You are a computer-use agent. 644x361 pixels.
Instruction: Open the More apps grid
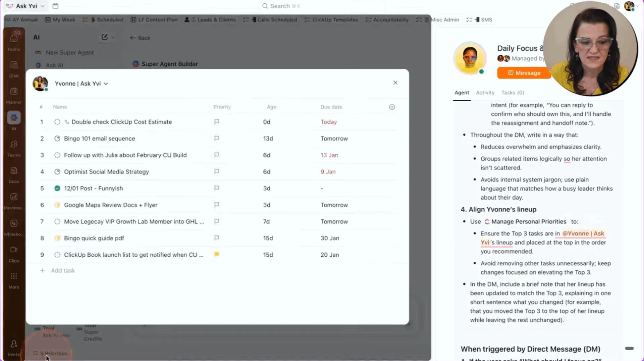(14, 280)
